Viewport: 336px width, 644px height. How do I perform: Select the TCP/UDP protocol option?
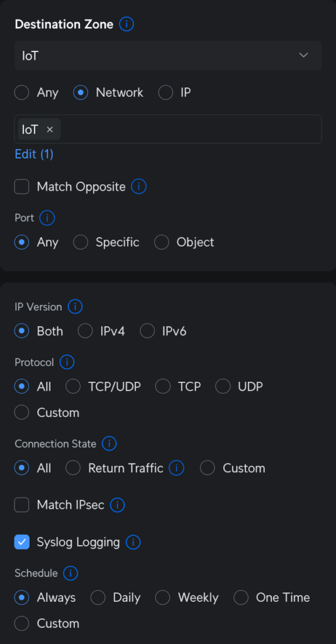click(73, 387)
